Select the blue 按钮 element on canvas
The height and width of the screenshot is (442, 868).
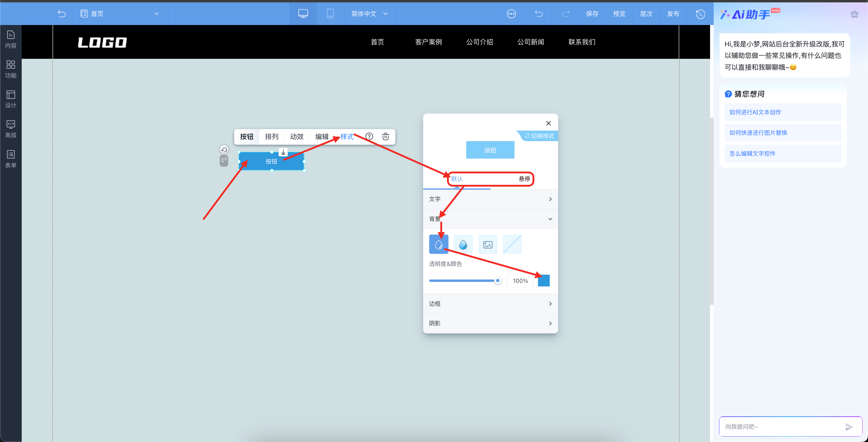click(x=272, y=161)
